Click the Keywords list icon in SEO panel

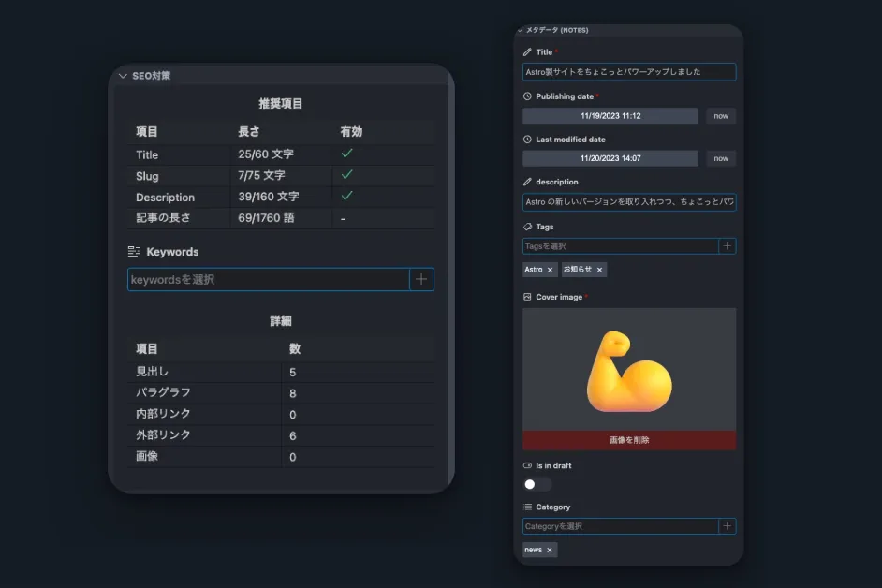135,251
